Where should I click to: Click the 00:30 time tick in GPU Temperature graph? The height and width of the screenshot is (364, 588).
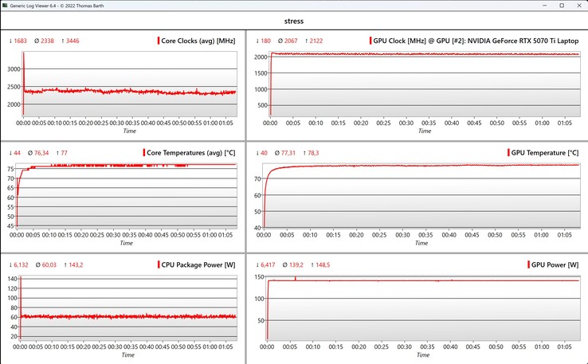click(402, 235)
